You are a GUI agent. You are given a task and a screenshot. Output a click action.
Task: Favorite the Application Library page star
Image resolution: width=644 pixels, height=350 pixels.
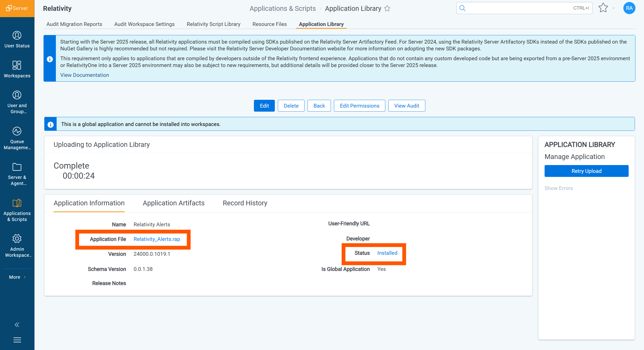tap(387, 9)
